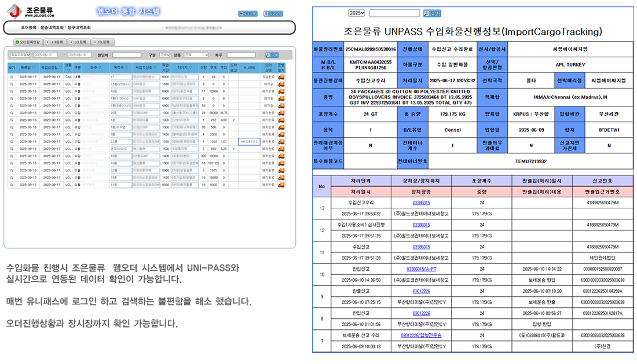Screen dimensions: 637x364
Task: Open truck log for weight 12960 row
Action: (x=281, y=91)
